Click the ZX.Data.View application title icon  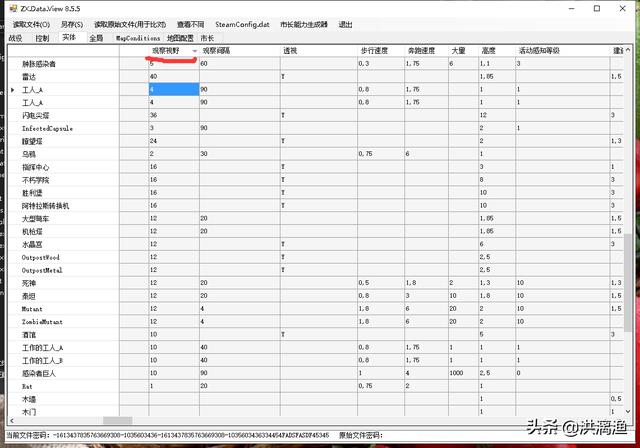(x=11, y=7)
